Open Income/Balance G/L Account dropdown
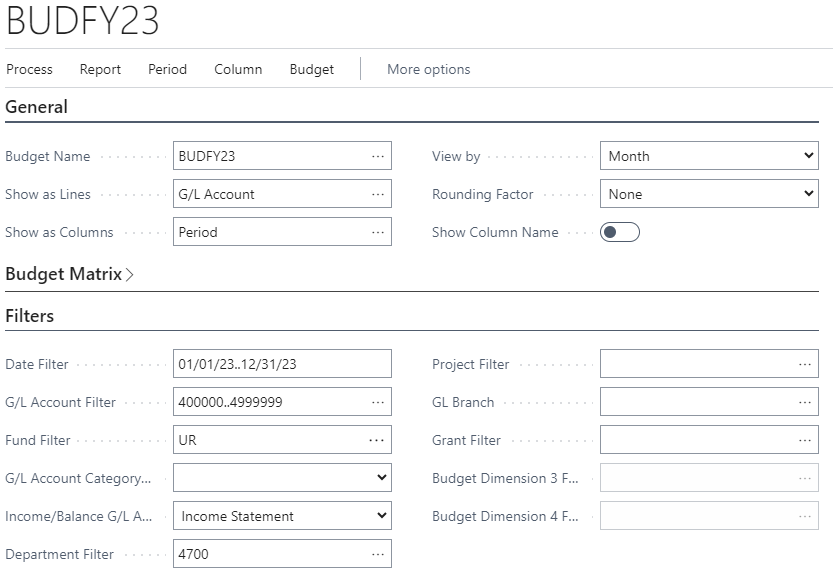The image size is (833, 576). click(282, 516)
